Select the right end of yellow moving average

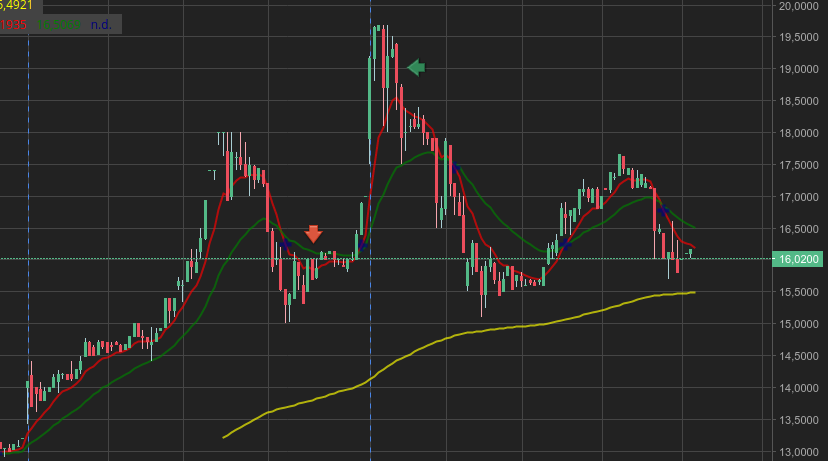coord(693,292)
